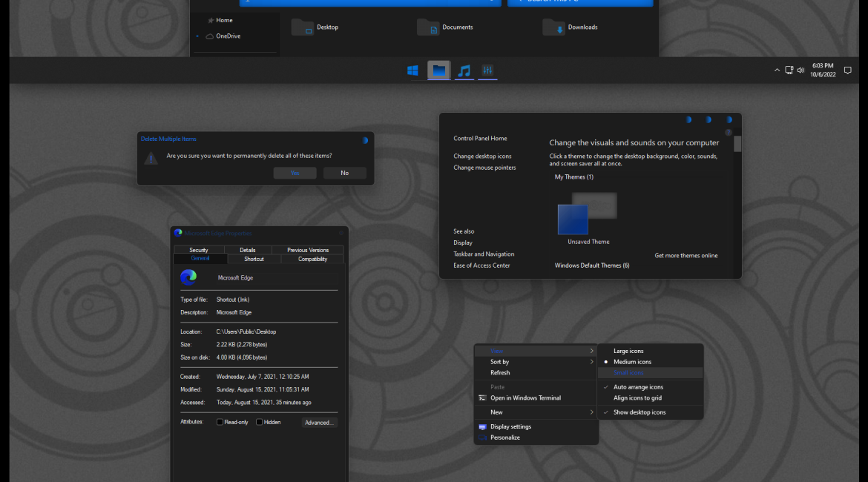
Task: Click the volume speaker icon in system tray
Action: click(x=800, y=70)
